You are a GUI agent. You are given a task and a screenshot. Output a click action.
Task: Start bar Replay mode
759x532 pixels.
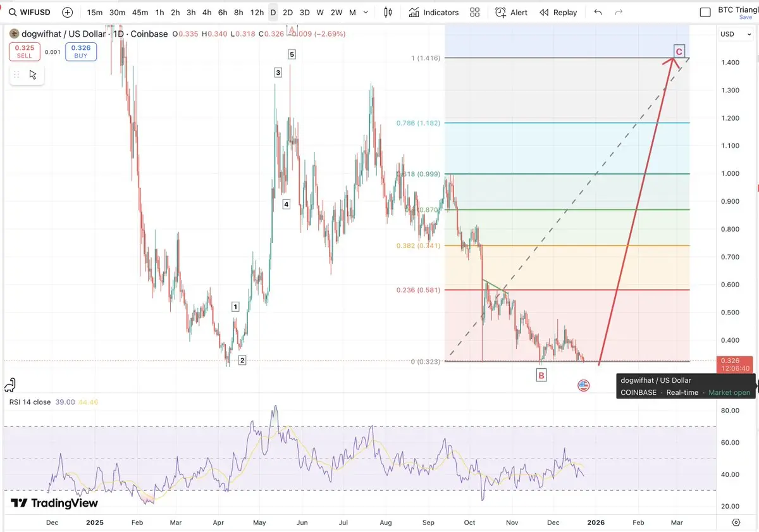click(x=558, y=12)
